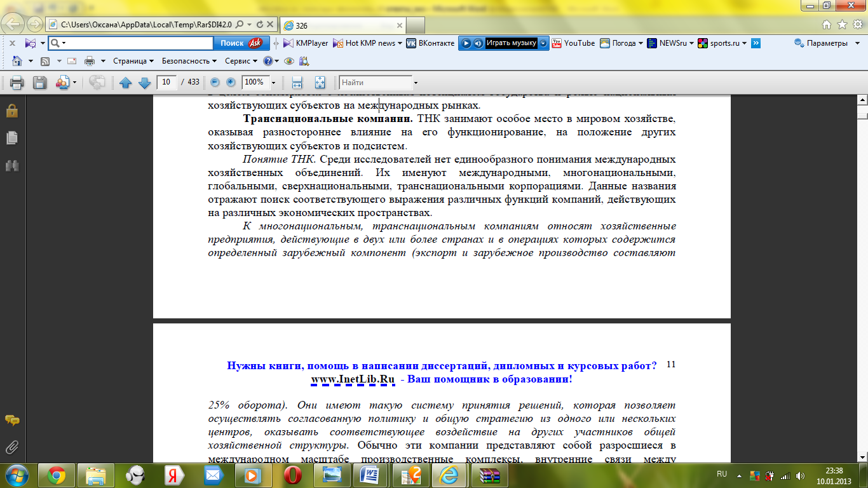Click the RU language indicator in tray

[722, 474]
